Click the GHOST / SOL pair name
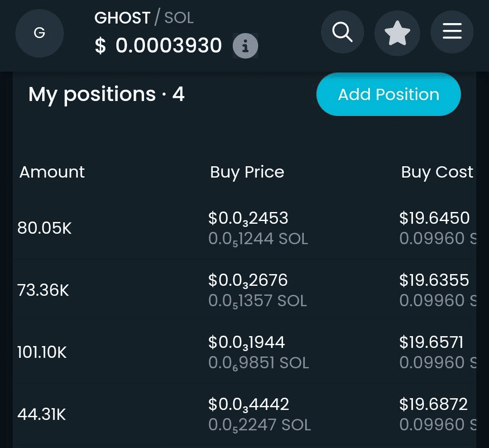489x448 pixels. coord(144,18)
